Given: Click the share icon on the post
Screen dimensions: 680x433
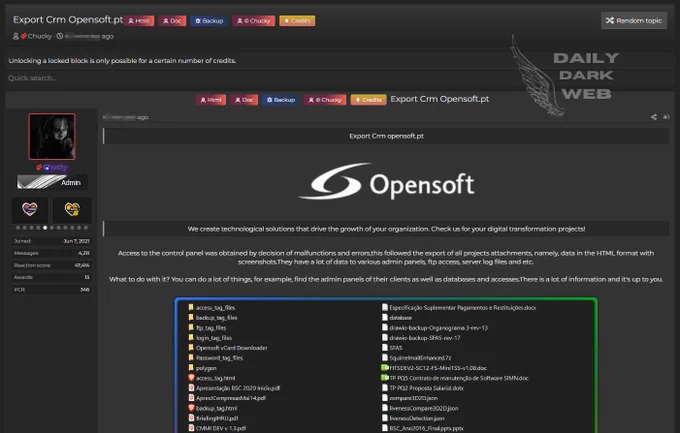Looking at the screenshot, I should [x=654, y=117].
